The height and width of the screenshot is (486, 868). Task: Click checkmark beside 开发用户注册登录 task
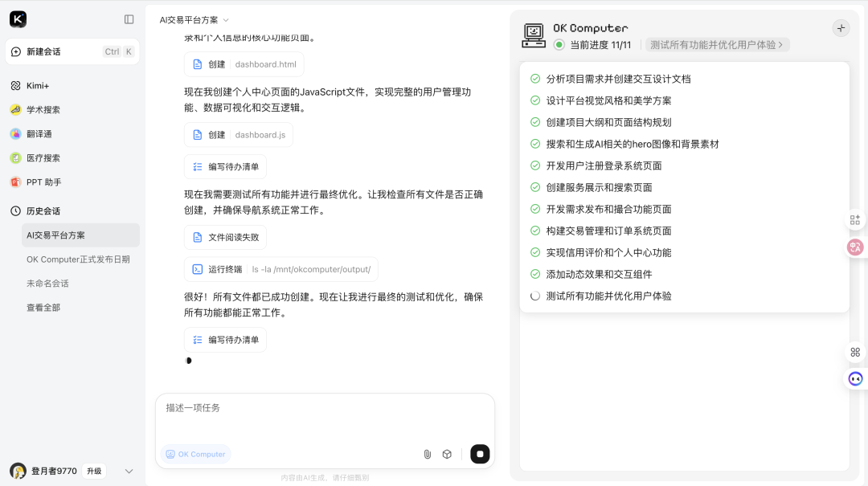coord(534,165)
